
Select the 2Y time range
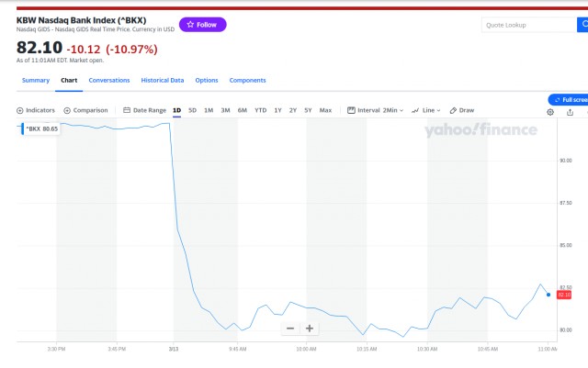(x=293, y=110)
